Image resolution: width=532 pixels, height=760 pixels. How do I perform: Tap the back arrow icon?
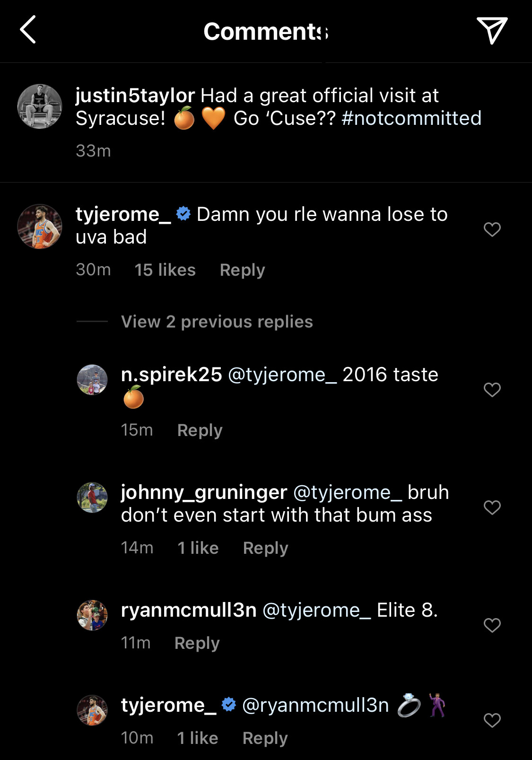pos(28,30)
